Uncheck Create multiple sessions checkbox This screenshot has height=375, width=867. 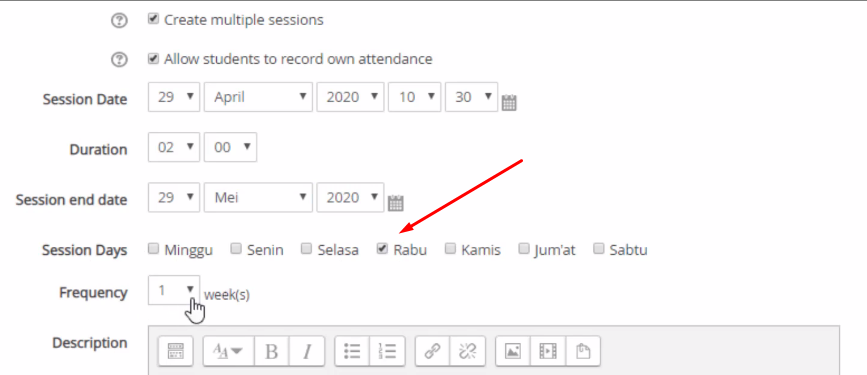click(x=153, y=19)
